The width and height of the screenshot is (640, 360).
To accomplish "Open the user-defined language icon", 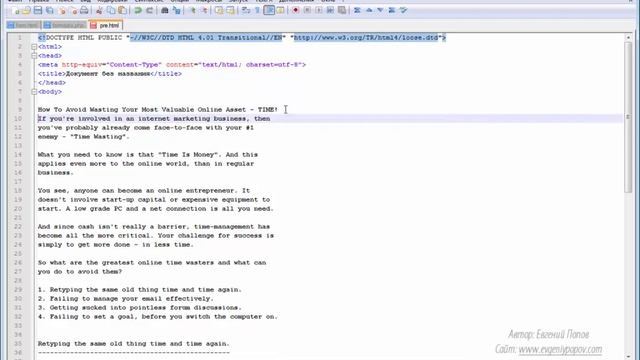I will pos(280,10).
